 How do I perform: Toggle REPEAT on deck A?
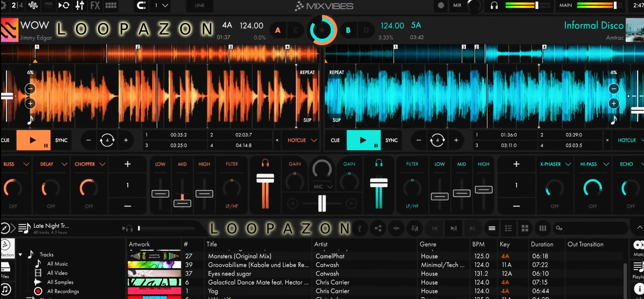coord(307,72)
